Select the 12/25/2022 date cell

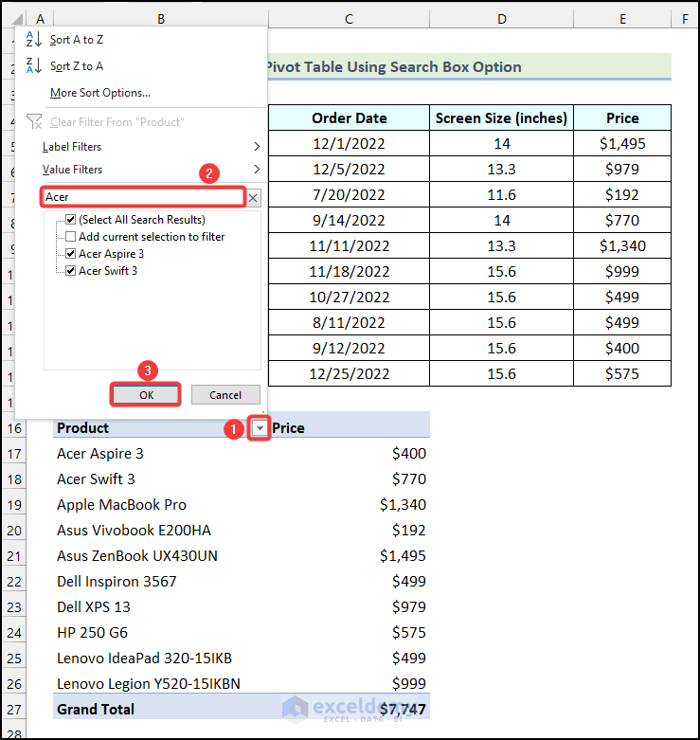pos(350,373)
